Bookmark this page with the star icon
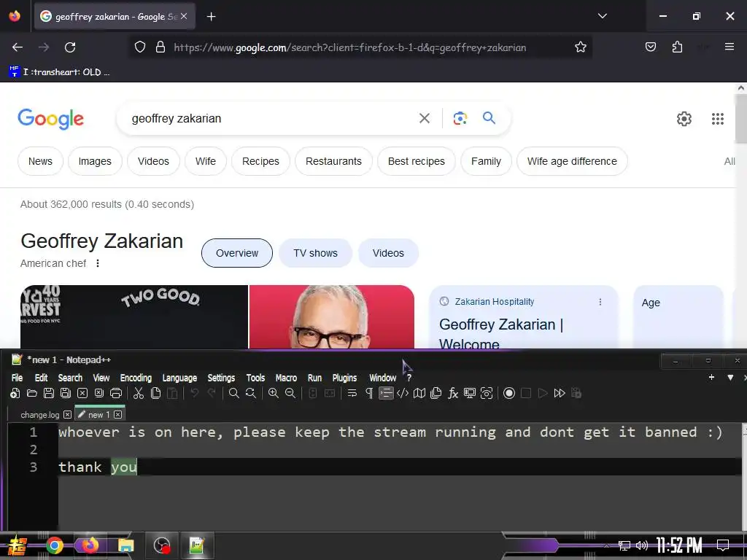Image resolution: width=747 pixels, height=560 pixels. (x=580, y=47)
